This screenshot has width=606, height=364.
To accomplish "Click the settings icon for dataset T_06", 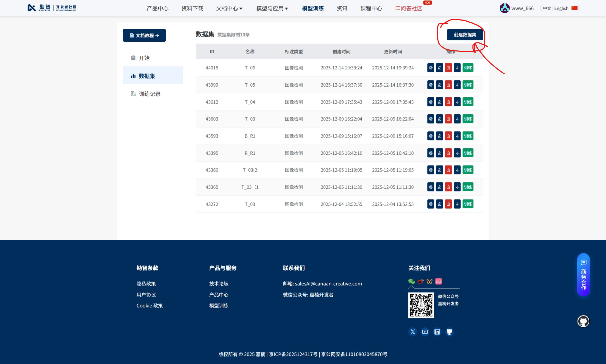I will (430, 68).
